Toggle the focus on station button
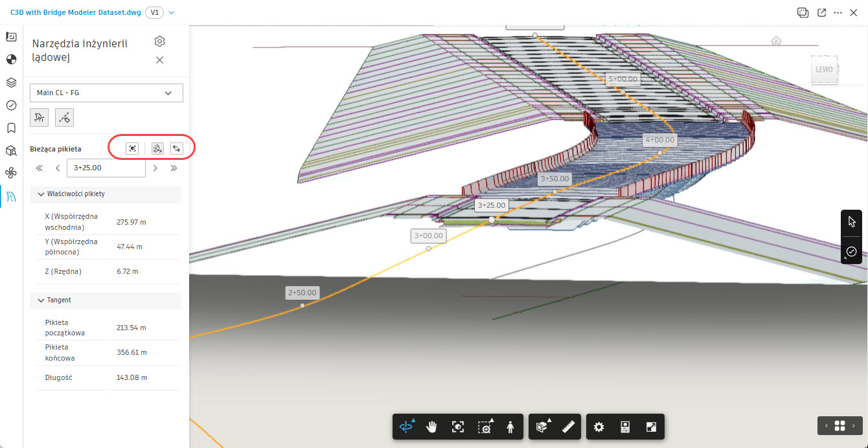868x448 pixels. (x=133, y=149)
